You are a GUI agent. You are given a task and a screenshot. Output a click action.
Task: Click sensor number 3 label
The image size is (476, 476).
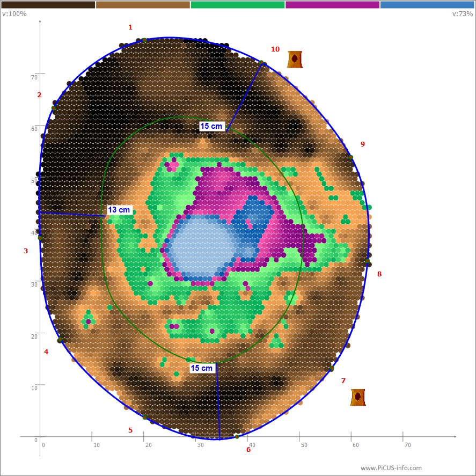click(25, 251)
